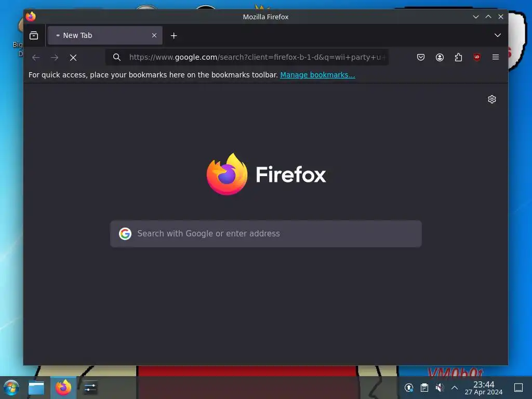Show desktop using taskbar corner button

[x=518, y=388]
